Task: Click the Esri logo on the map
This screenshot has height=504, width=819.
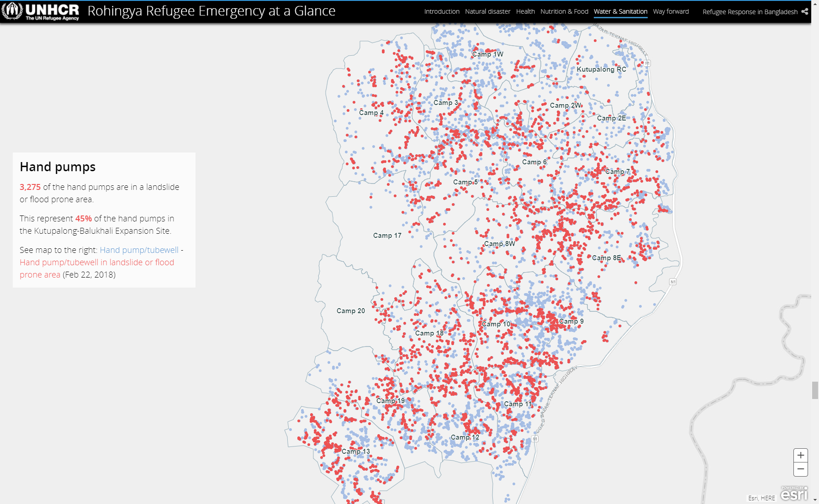Action: pos(794,493)
